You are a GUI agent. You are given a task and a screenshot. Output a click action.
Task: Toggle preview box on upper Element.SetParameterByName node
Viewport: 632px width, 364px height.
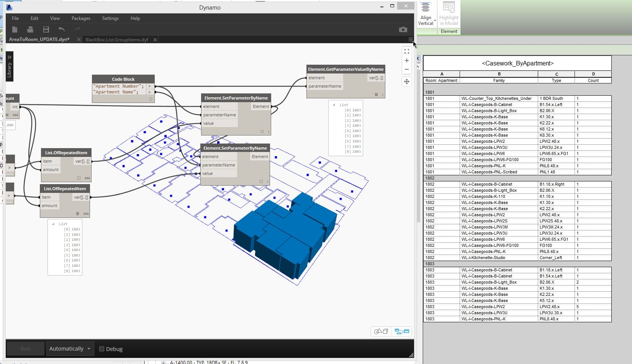[262, 132]
